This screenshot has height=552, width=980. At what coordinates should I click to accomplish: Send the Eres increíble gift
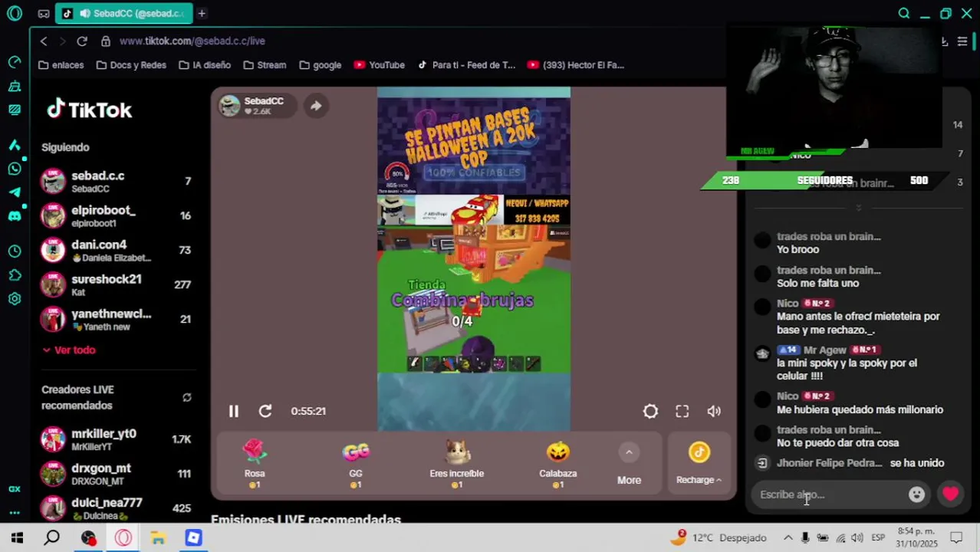(x=457, y=462)
